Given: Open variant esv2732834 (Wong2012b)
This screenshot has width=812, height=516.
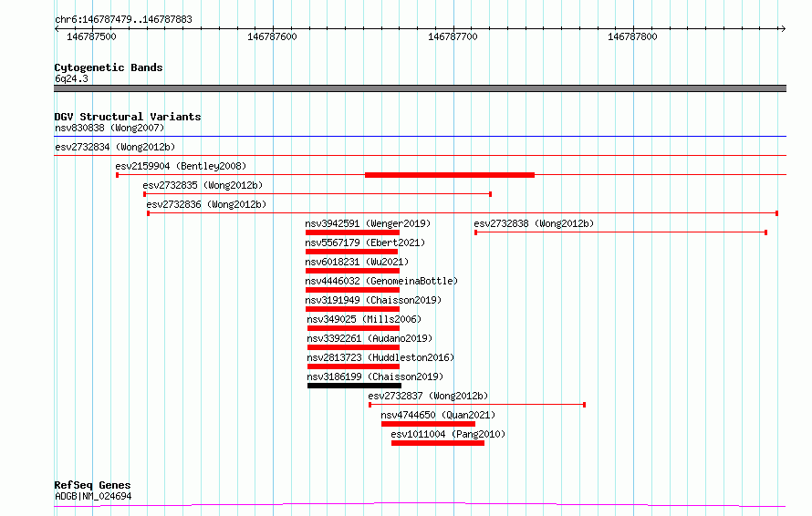Looking at the screenshot, I should pos(115,147).
